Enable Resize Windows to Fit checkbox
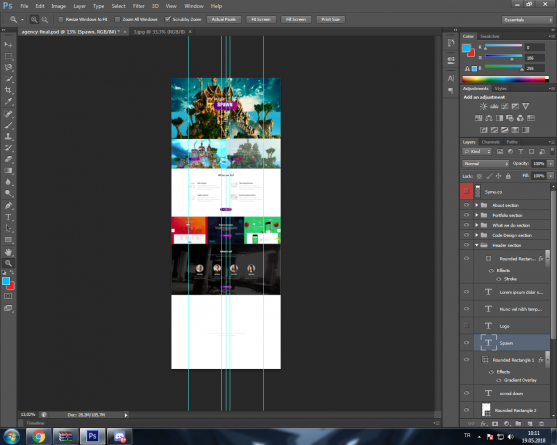Viewport: 557px width, 445px height. (61, 19)
